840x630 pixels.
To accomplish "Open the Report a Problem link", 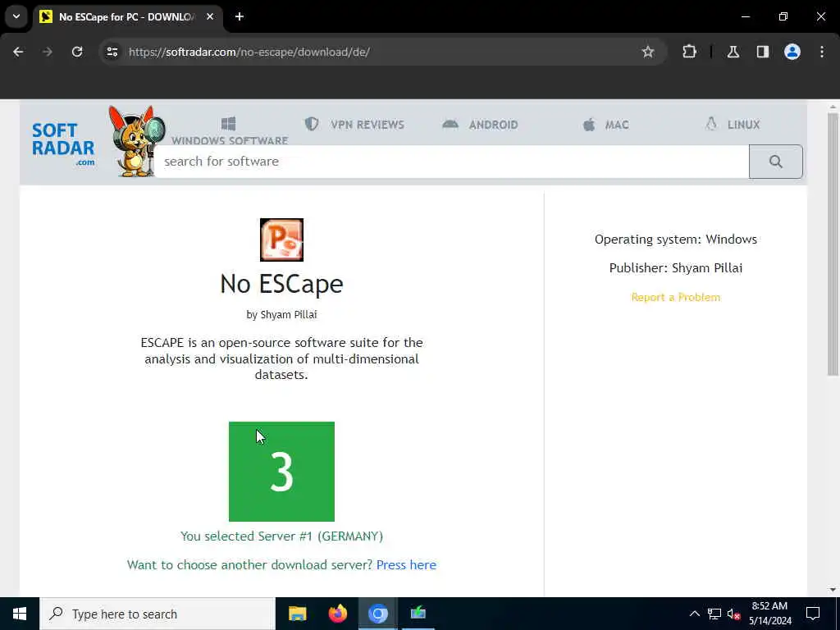I will [676, 297].
